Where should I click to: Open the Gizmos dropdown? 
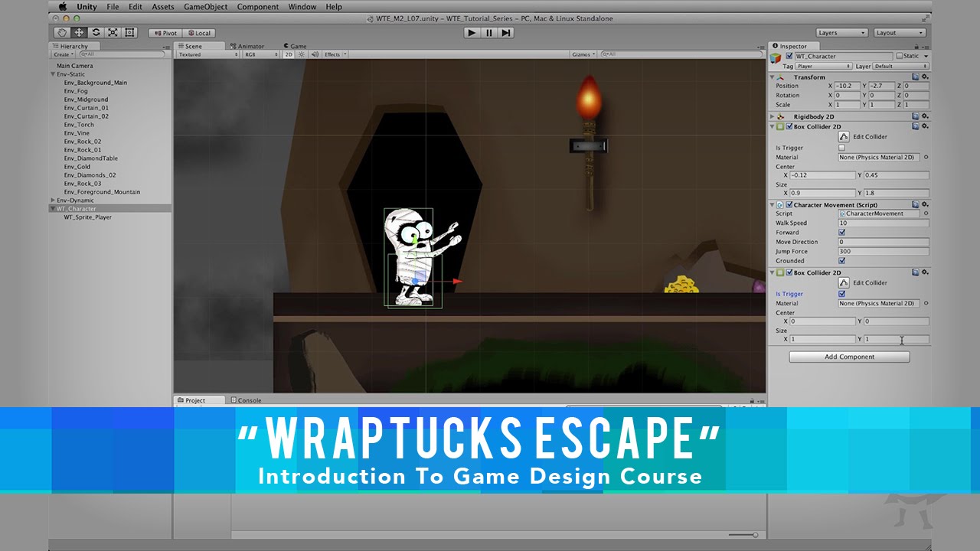tap(583, 54)
